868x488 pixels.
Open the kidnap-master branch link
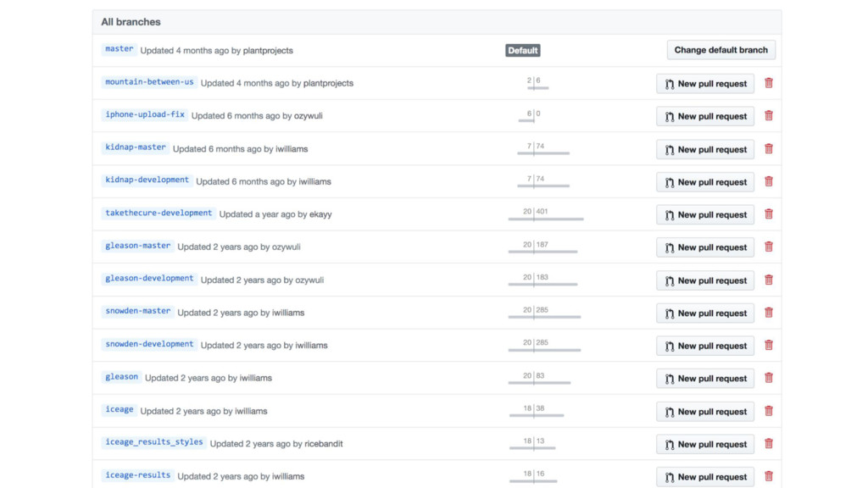(136, 147)
